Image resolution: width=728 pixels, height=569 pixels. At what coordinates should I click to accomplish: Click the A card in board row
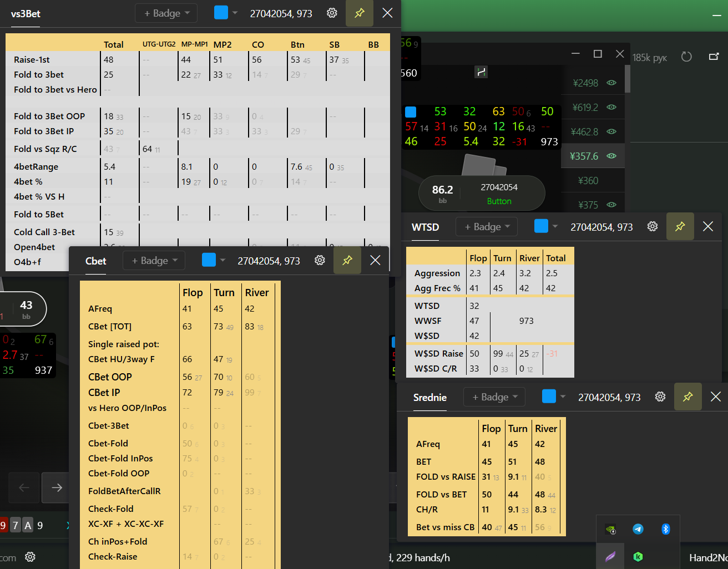[x=28, y=525]
